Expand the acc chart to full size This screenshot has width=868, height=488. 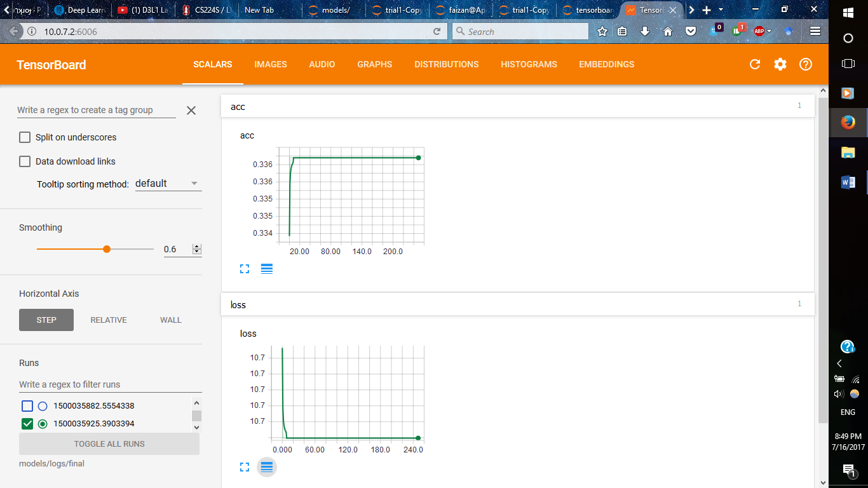pyautogui.click(x=245, y=269)
